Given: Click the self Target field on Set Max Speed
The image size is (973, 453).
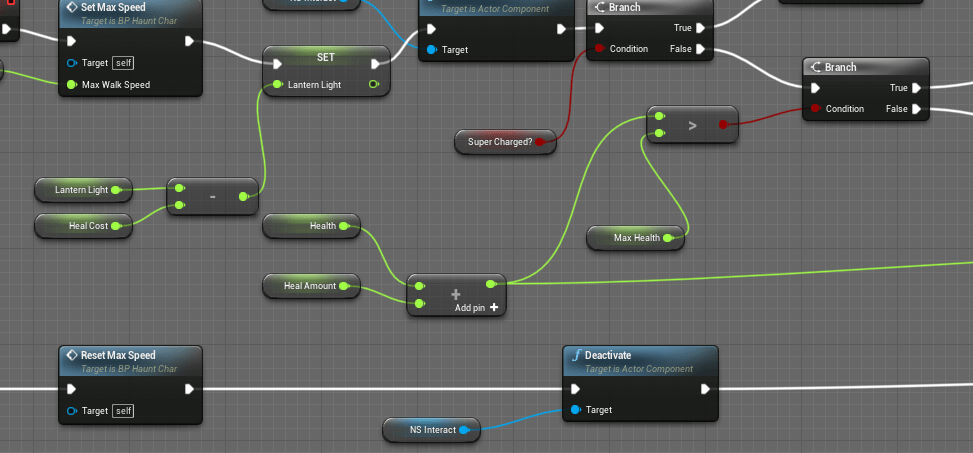Looking at the screenshot, I should click(123, 63).
